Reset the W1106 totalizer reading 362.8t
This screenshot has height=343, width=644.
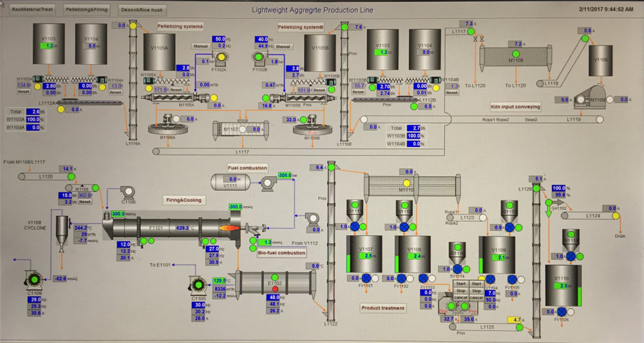pyautogui.click(x=84, y=202)
